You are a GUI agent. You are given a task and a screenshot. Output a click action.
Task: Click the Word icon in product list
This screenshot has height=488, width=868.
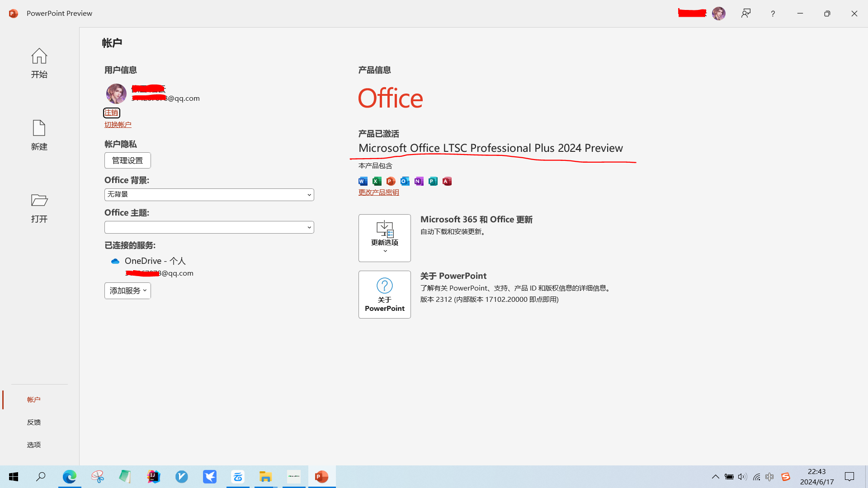363,181
